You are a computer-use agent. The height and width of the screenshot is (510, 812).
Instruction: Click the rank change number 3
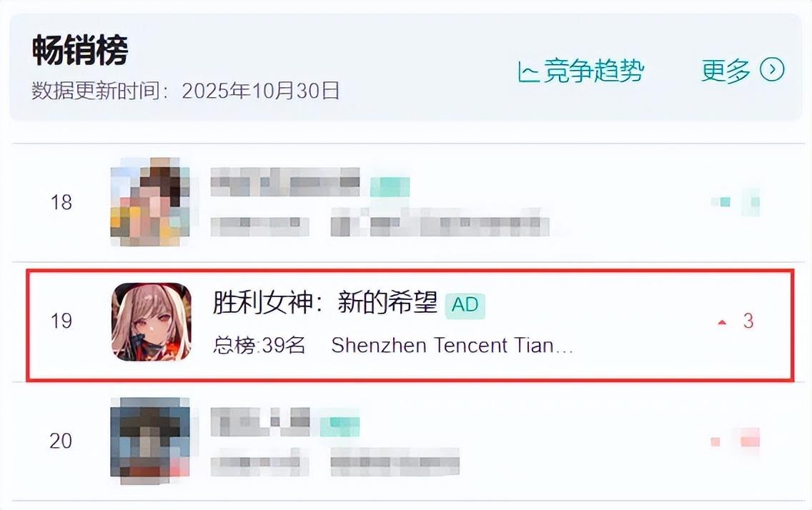(x=748, y=321)
